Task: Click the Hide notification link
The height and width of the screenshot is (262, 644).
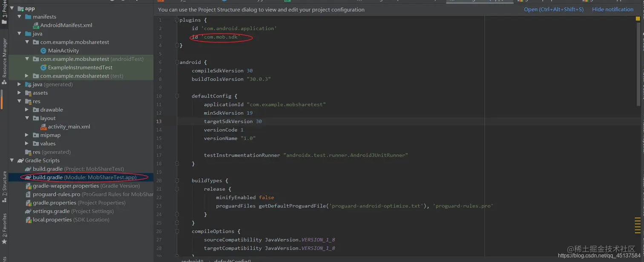Action: click(x=612, y=9)
